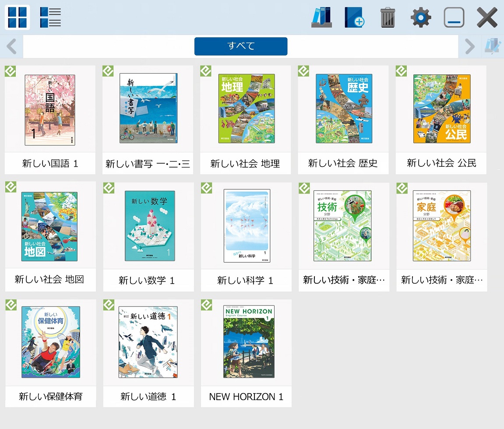Viewport: 504px width, 429px height.
Task: Add a new book with plus icon
Action: [x=354, y=18]
